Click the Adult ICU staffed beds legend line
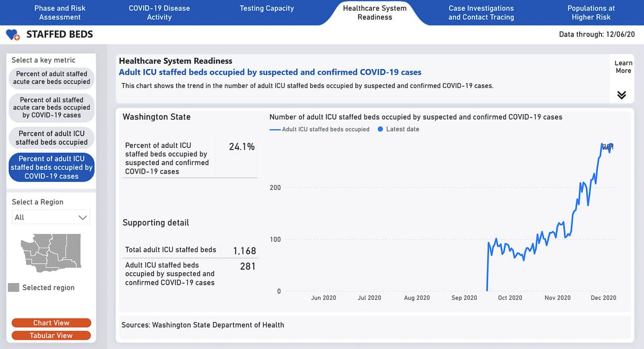Screen dimensions: 644x349 click(275, 129)
